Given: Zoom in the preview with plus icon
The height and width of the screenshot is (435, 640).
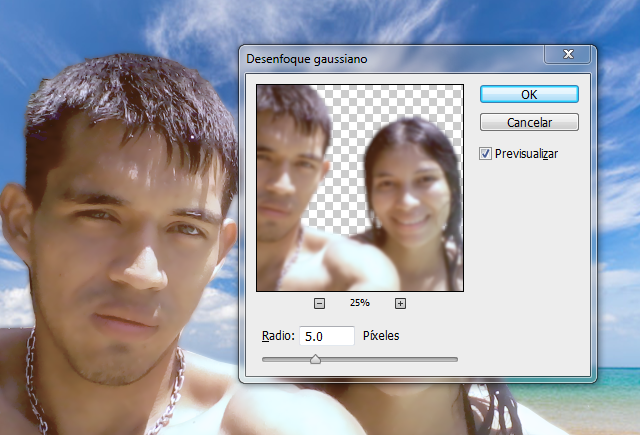Looking at the screenshot, I should (x=400, y=303).
